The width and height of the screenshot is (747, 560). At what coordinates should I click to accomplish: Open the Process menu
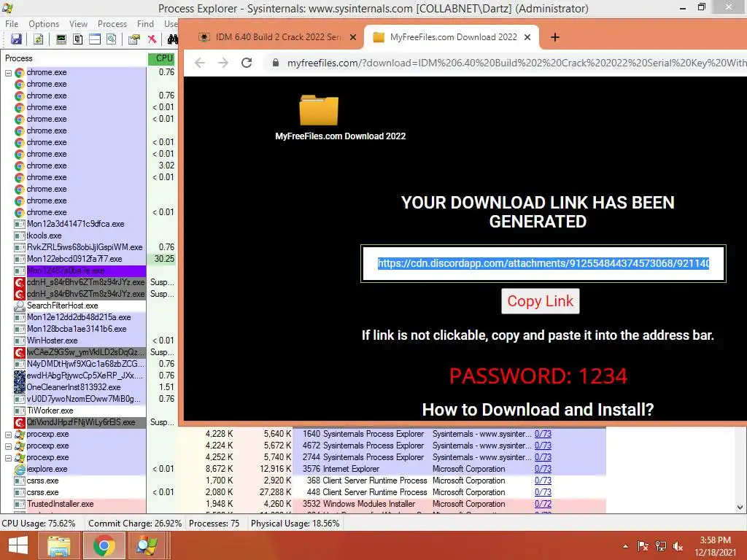coord(112,24)
